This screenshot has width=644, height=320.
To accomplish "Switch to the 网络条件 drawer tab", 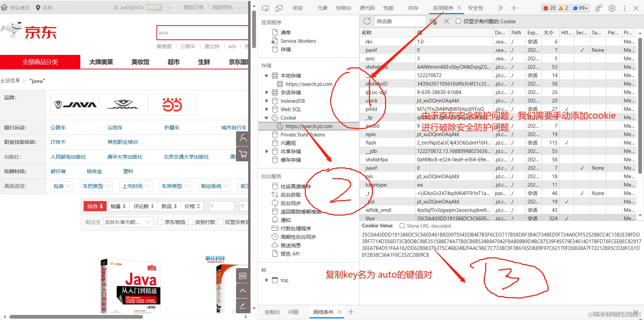I will coord(323,312).
